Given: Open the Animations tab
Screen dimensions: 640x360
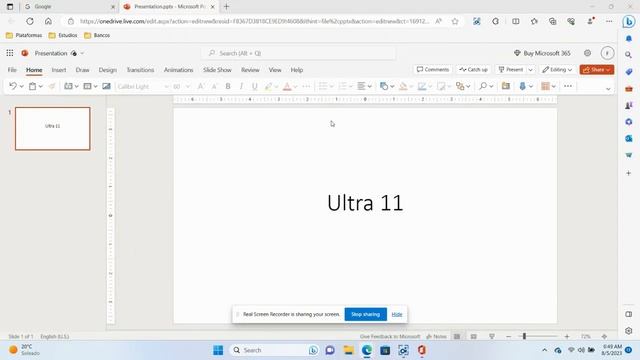Looking at the screenshot, I should coord(178,70).
